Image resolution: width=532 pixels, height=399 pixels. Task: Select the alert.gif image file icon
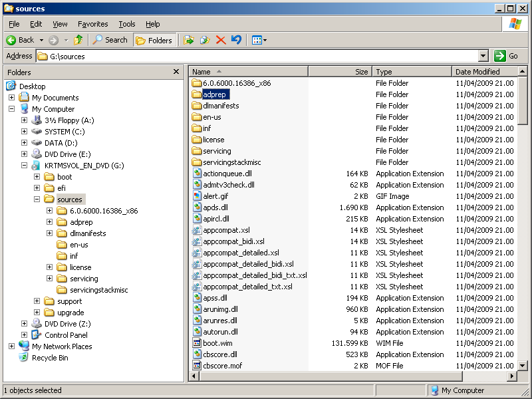tap(197, 196)
